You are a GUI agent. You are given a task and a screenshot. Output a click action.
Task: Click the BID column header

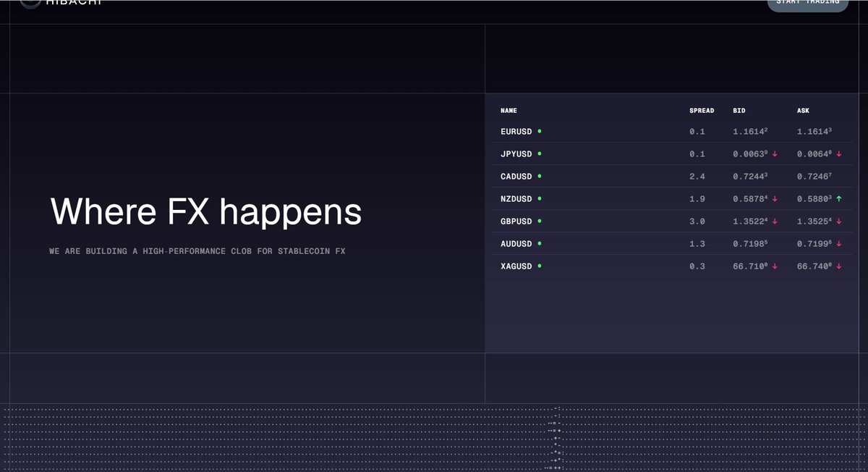click(x=739, y=111)
